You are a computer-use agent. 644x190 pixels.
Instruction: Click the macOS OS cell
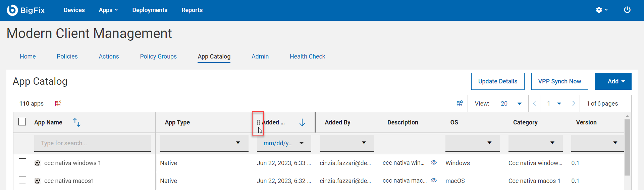tap(455, 181)
